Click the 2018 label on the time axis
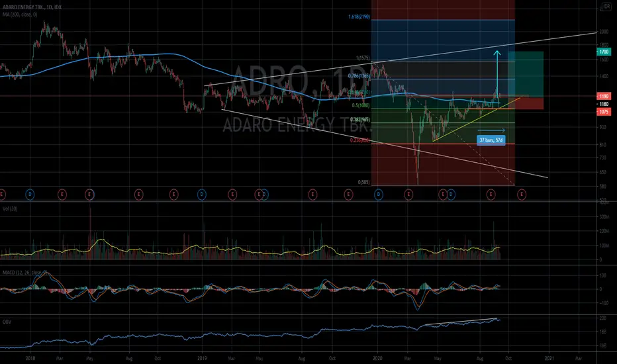 (30, 359)
